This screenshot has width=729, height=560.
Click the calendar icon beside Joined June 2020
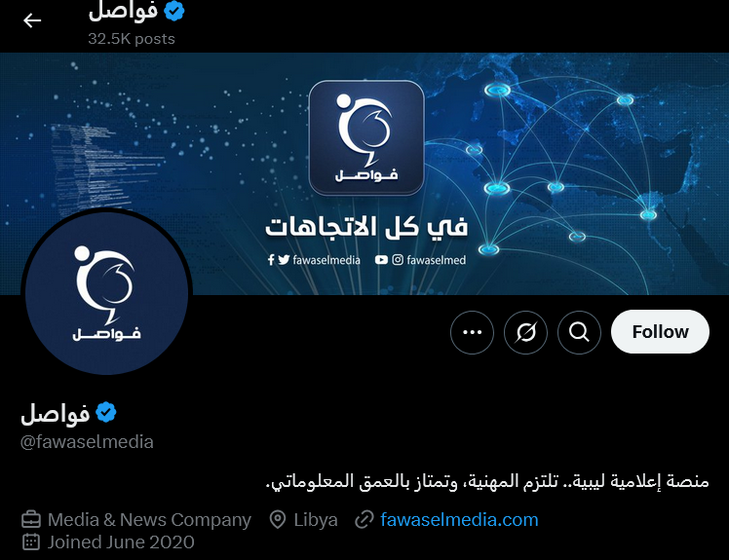pos(31,541)
